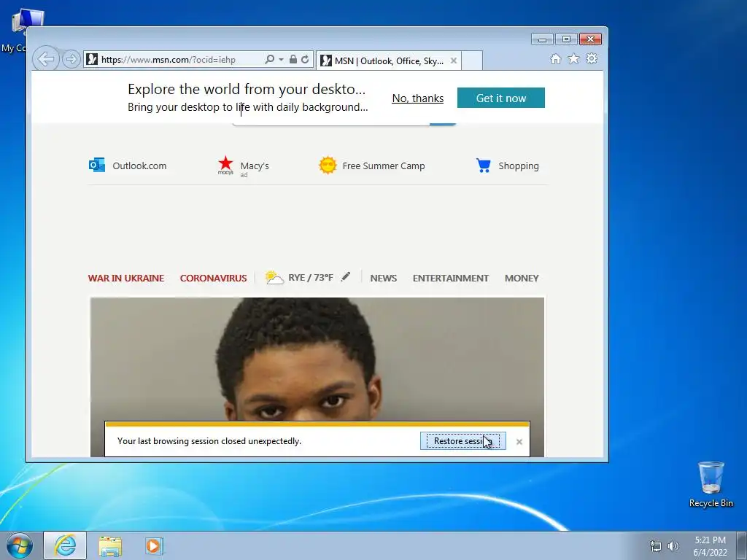The height and width of the screenshot is (560, 747).
Task: Open Free Summer Camp link
Action: point(384,166)
